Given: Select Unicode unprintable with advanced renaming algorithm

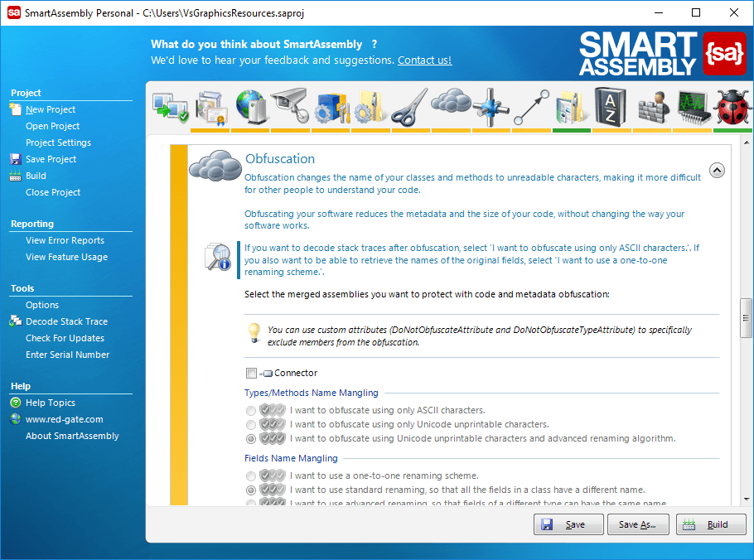Looking at the screenshot, I should [250, 438].
